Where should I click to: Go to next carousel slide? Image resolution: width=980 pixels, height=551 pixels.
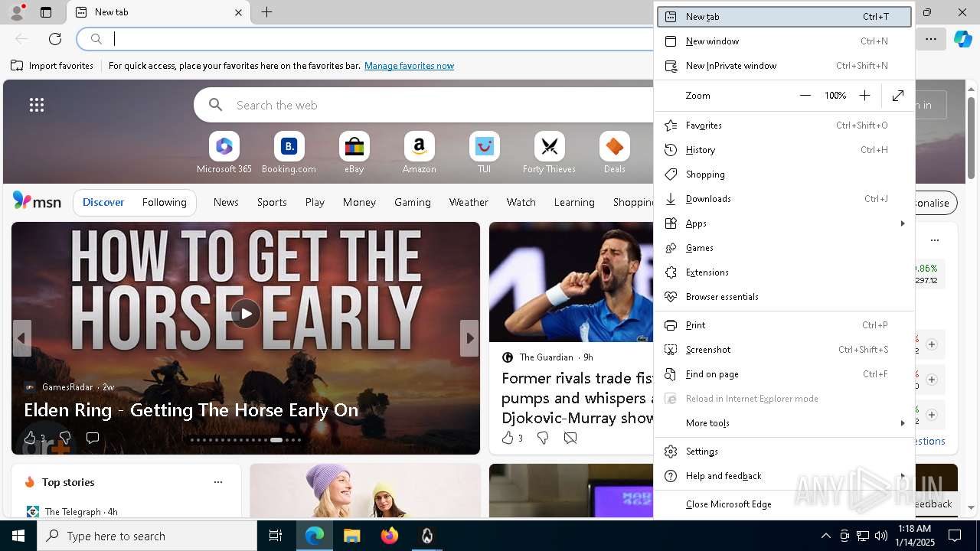point(469,338)
